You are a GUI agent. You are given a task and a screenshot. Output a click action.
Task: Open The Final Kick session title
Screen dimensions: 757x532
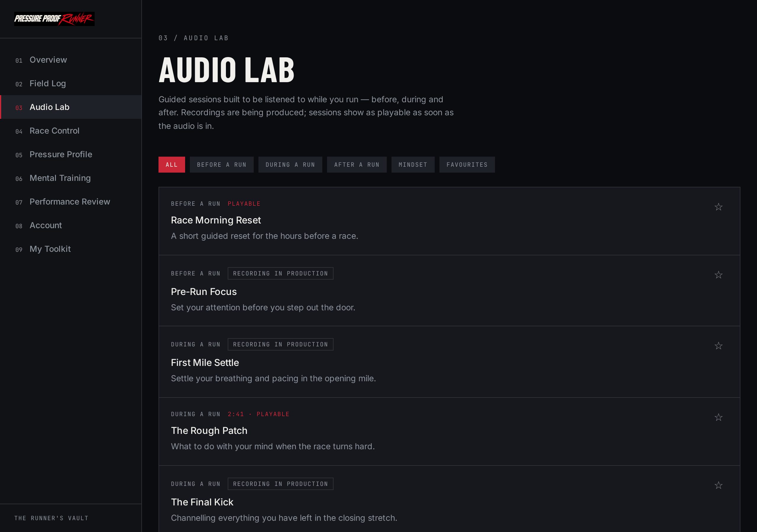pos(202,502)
